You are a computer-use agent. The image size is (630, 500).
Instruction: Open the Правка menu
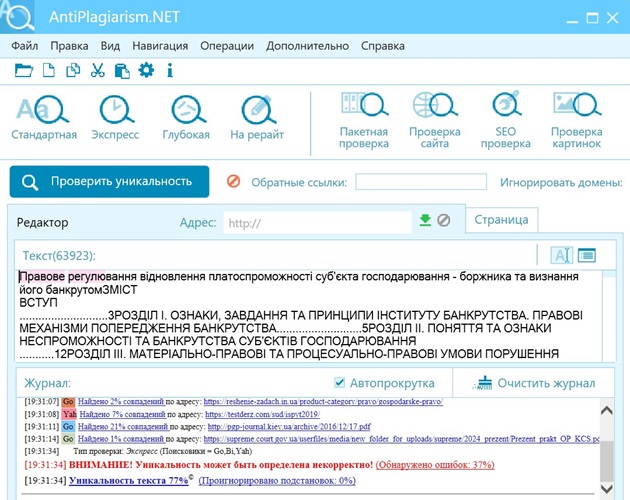coord(69,46)
